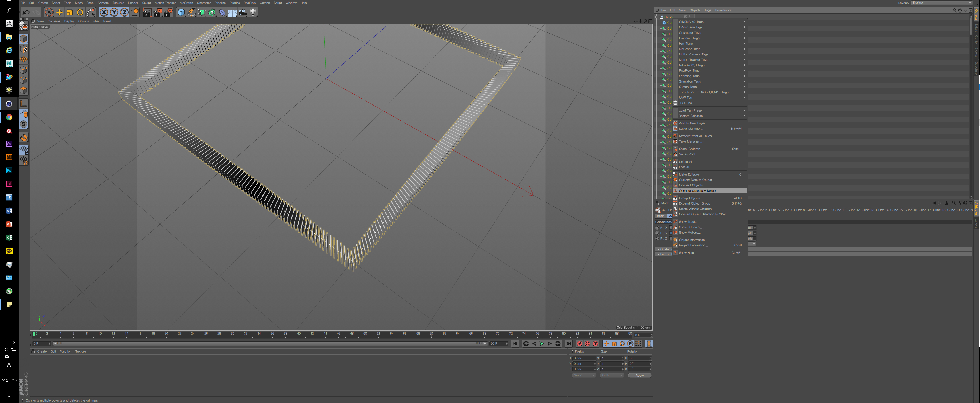The width and height of the screenshot is (980, 403).
Task: Toggle Y axis lock
Action: point(114,13)
